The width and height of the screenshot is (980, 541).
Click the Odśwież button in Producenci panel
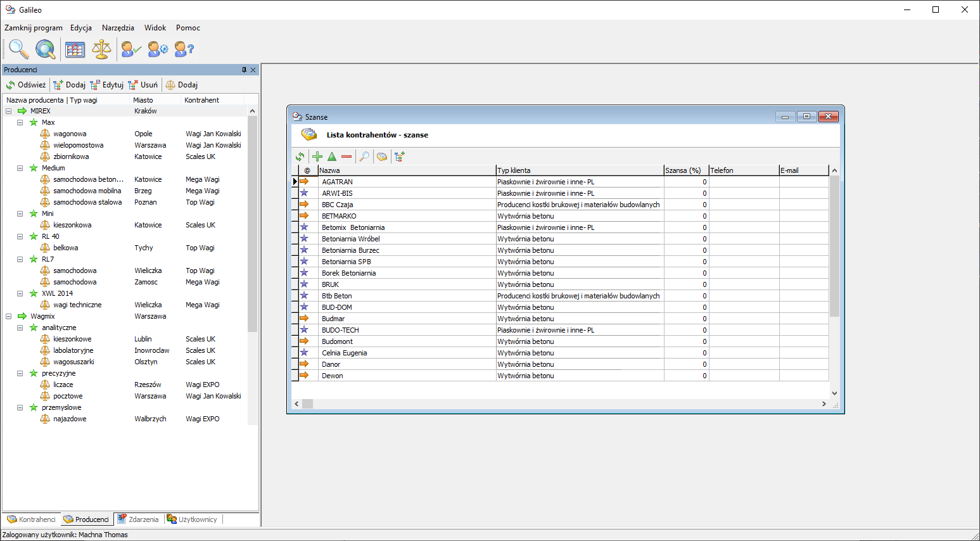(26, 85)
